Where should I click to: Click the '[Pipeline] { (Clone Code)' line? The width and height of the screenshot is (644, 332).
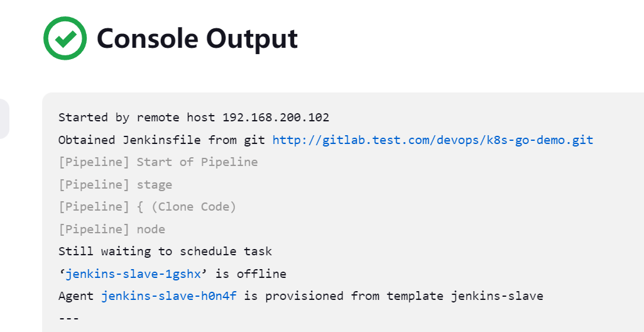point(147,207)
